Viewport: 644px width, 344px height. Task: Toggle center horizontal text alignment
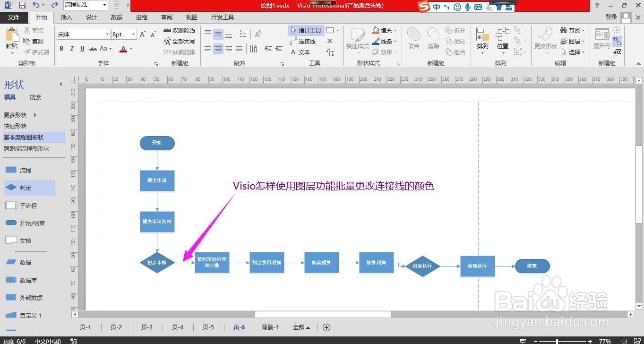pos(218,49)
